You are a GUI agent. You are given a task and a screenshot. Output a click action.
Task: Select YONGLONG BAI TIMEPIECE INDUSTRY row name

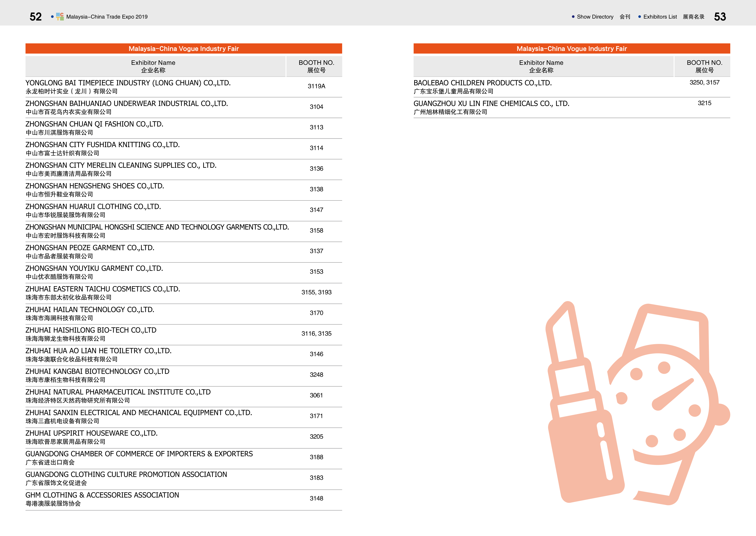128,83
